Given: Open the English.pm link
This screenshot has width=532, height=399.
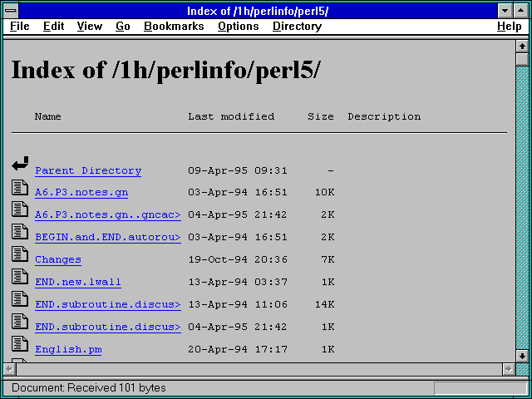Looking at the screenshot, I should [68, 349].
